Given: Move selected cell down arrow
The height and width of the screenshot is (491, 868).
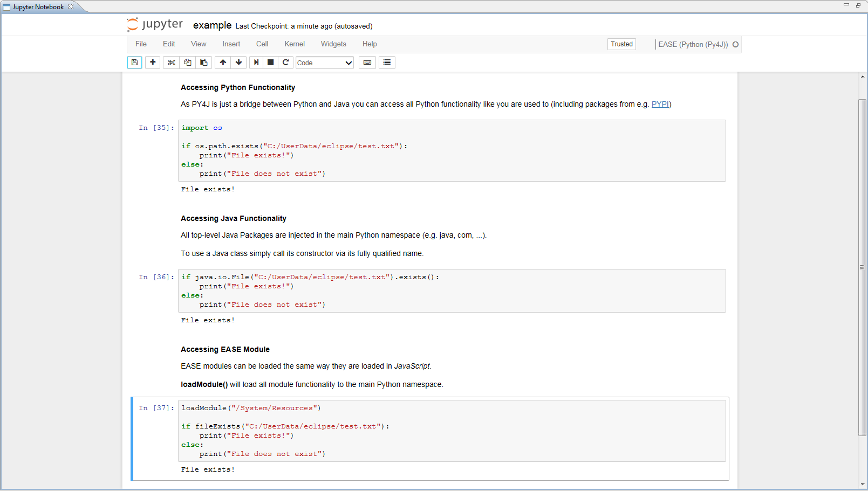Looking at the screenshot, I should (238, 63).
